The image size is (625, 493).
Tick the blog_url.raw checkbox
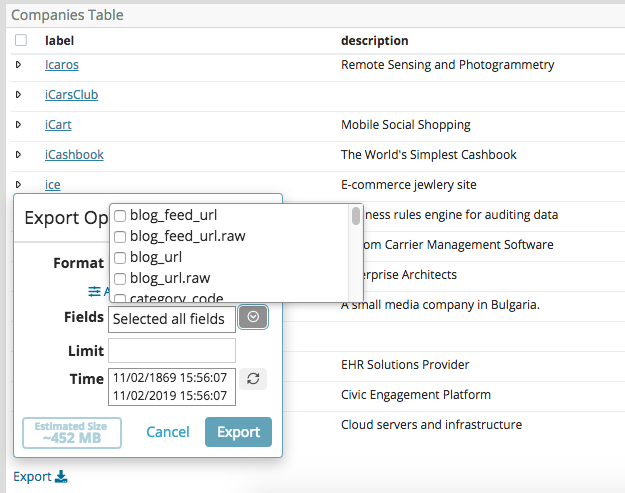(x=120, y=278)
